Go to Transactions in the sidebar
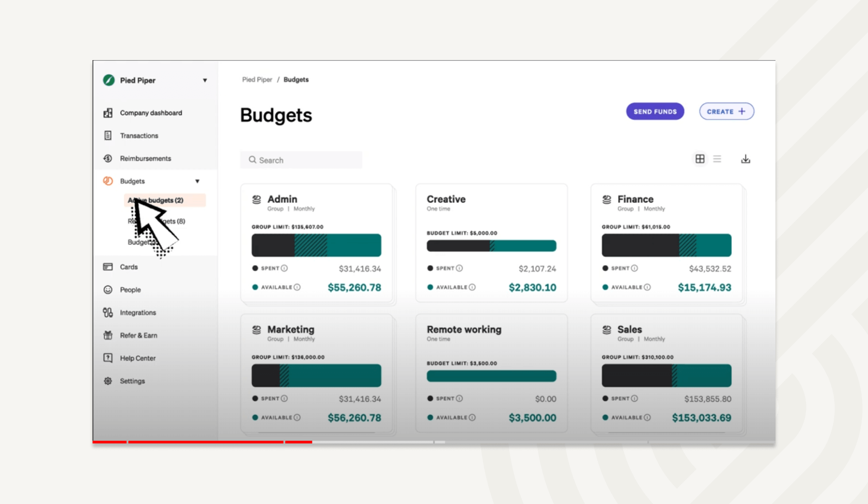This screenshot has width=868, height=504. pos(139,135)
